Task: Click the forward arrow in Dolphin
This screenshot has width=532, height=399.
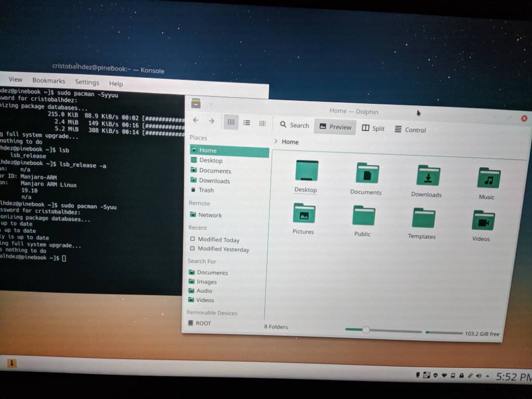Action: click(211, 121)
